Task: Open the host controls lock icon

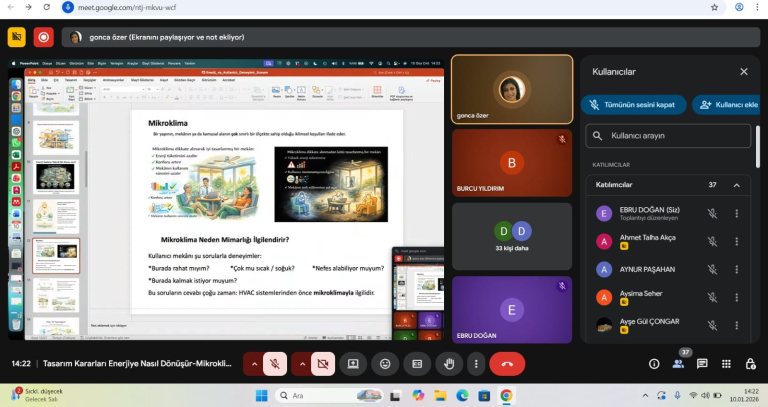Action: point(748,364)
